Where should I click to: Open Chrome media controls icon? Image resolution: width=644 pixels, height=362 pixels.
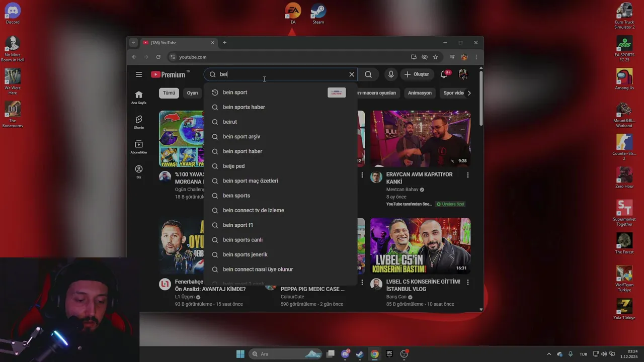(452, 57)
